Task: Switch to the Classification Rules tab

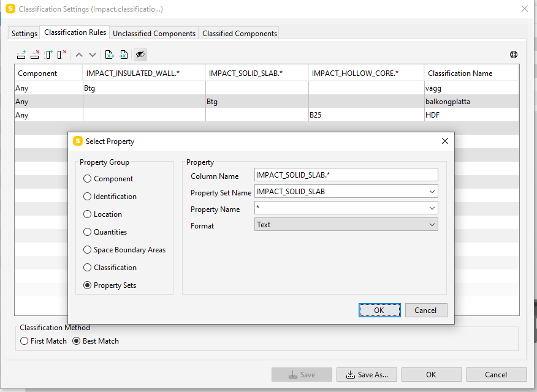Action: coord(75,32)
